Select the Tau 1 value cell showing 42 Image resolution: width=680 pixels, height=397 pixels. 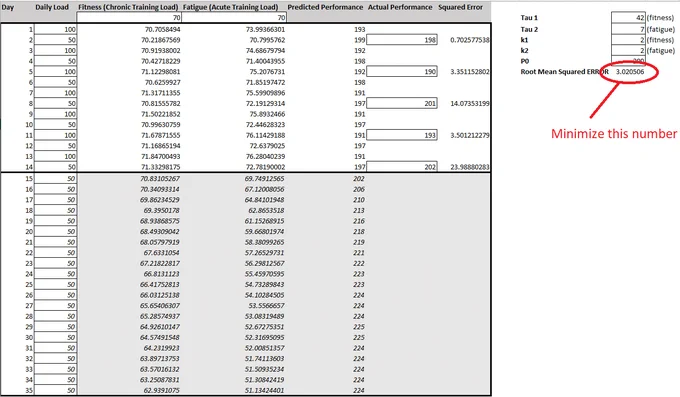pos(628,18)
